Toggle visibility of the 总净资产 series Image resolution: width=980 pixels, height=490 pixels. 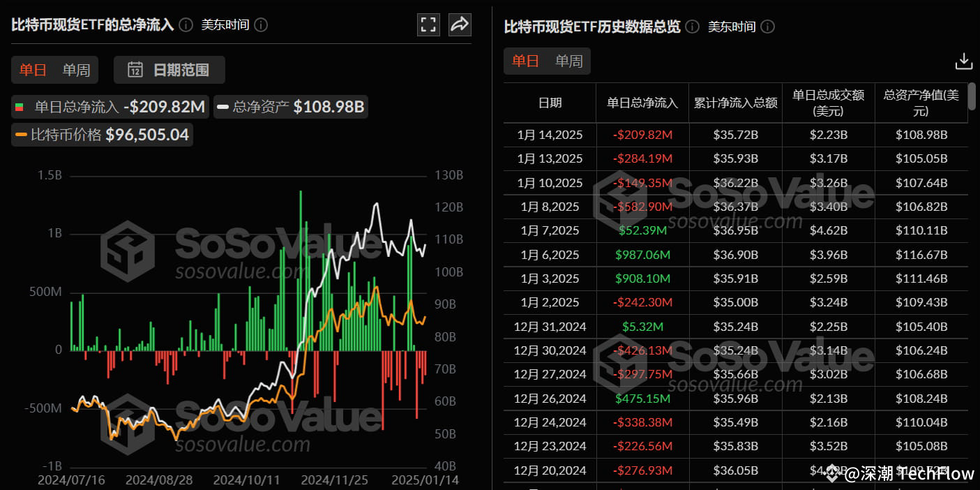click(x=291, y=107)
